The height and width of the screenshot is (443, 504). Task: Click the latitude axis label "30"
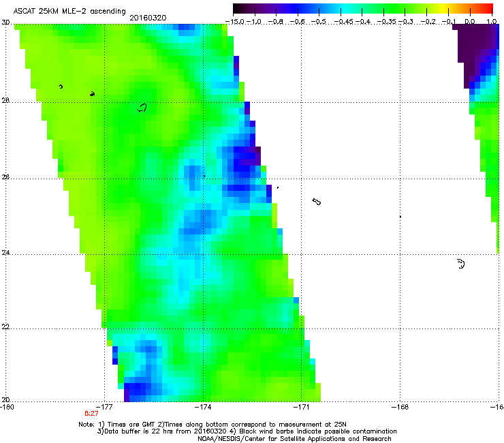coord(5,22)
